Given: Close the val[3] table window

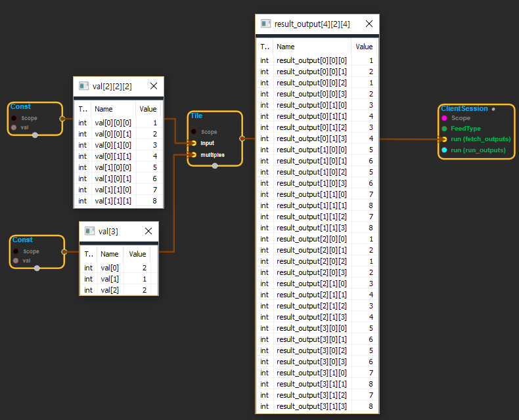Looking at the screenshot, I should click(148, 231).
